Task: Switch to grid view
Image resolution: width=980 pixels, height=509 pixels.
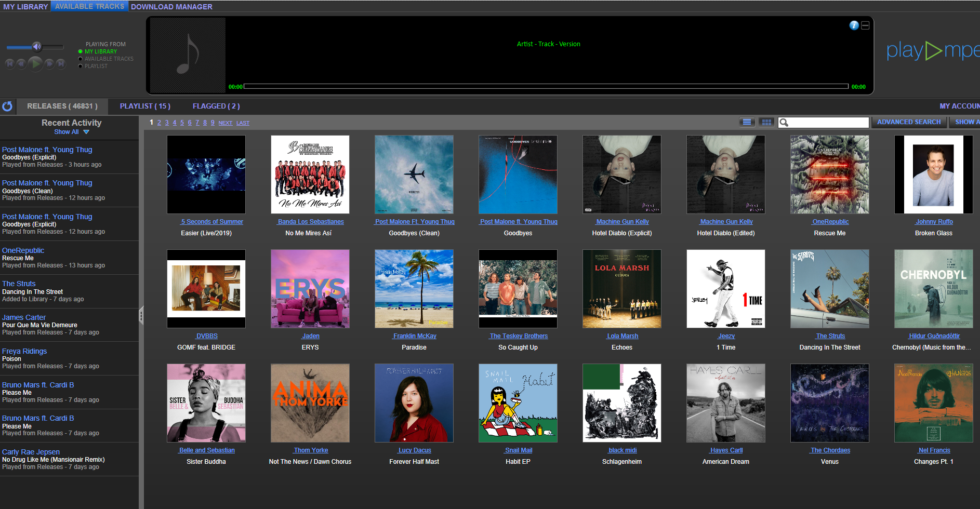Action: pos(766,122)
